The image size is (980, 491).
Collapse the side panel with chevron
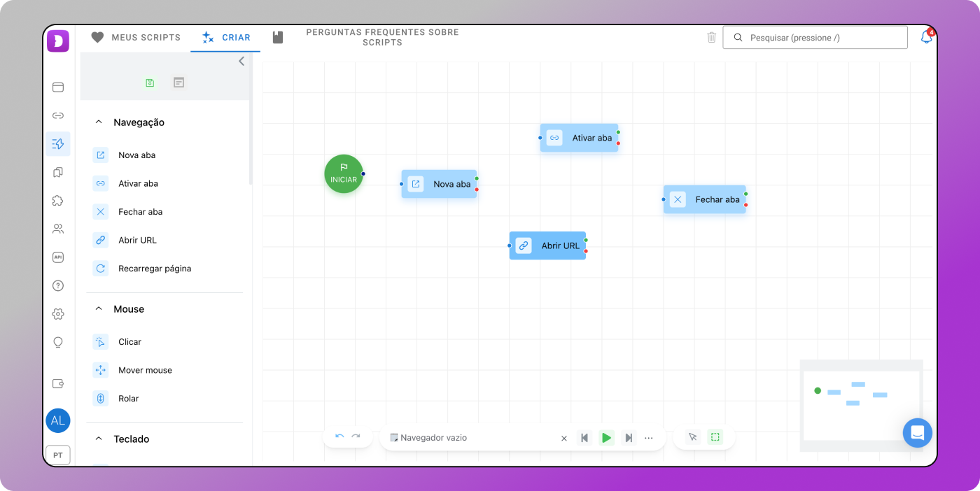pos(241,62)
